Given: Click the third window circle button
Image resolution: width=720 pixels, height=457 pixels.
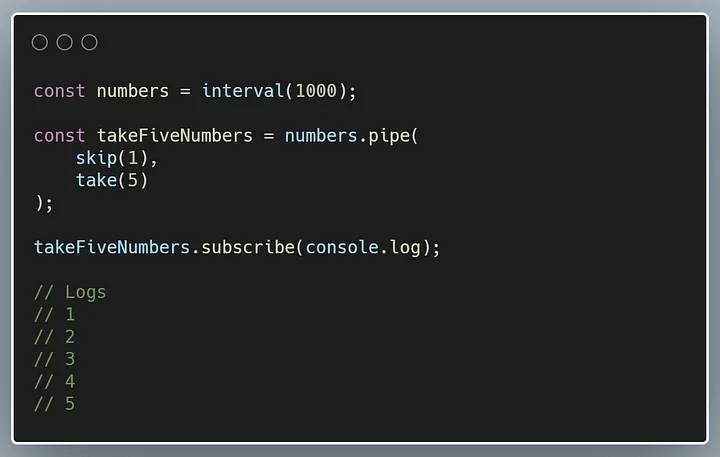Looking at the screenshot, I should 90,42.
